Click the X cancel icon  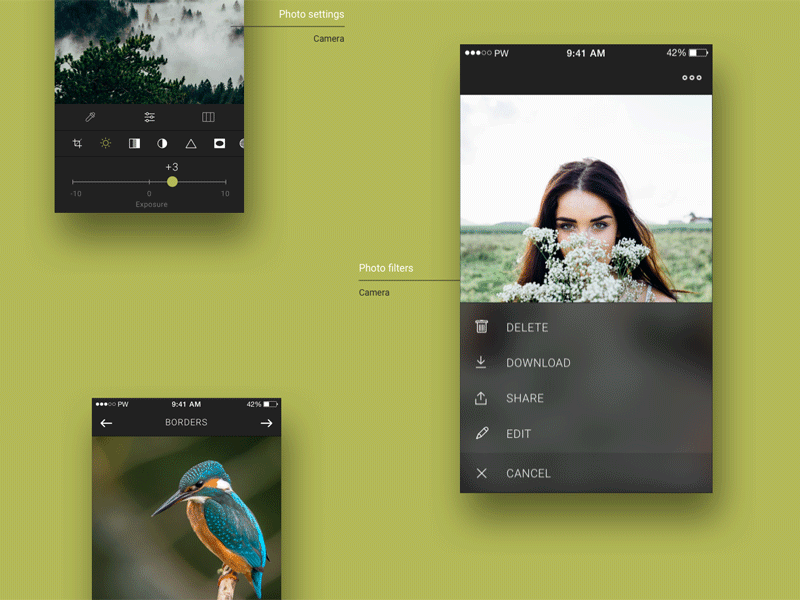482,473
